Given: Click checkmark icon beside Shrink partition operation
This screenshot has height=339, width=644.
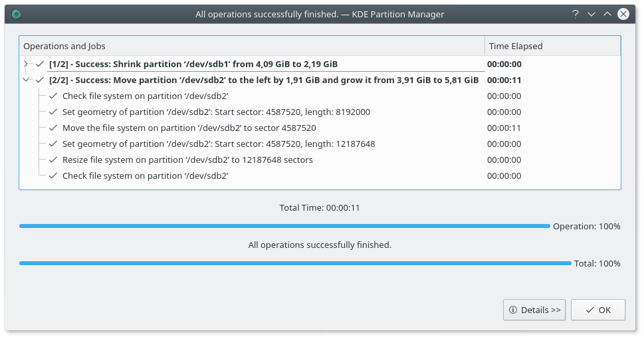Looking at the screenshot, I should [40, 64].
